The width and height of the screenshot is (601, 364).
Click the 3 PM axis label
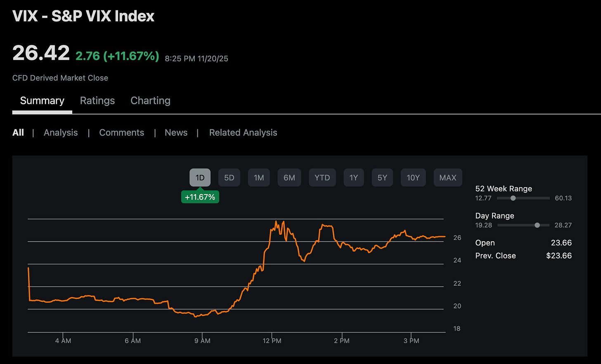click(411, 341)
